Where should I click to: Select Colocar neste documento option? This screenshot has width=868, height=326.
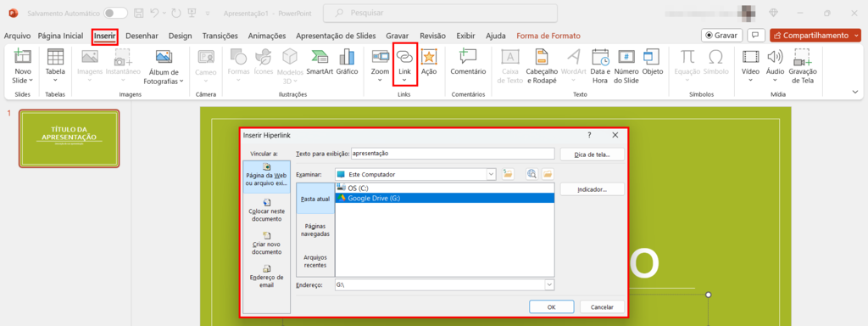tap(267, 211)
